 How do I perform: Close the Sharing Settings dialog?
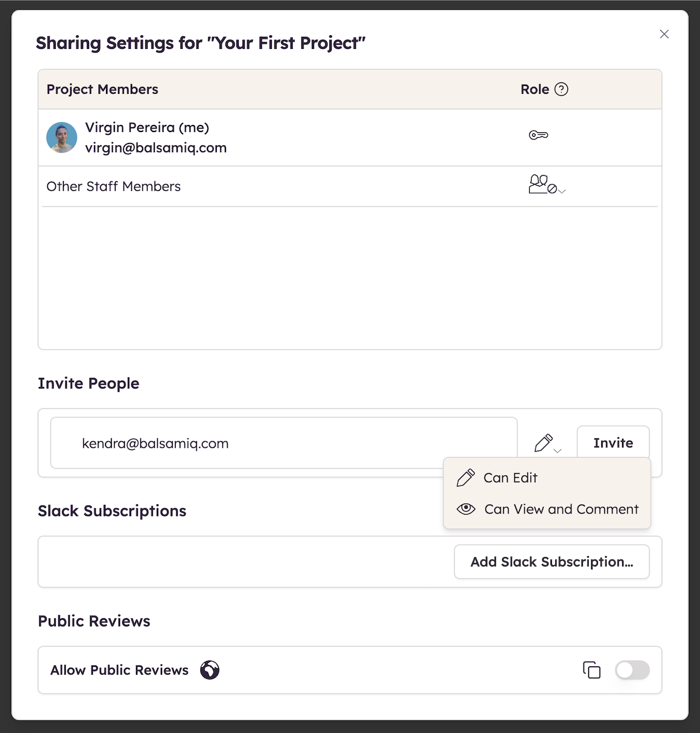[664, 34]
